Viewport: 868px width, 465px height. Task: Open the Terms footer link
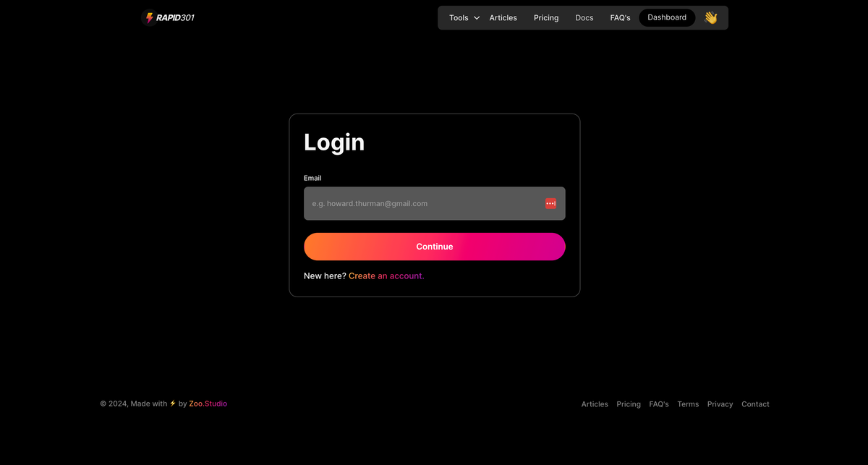coord(688,404)
